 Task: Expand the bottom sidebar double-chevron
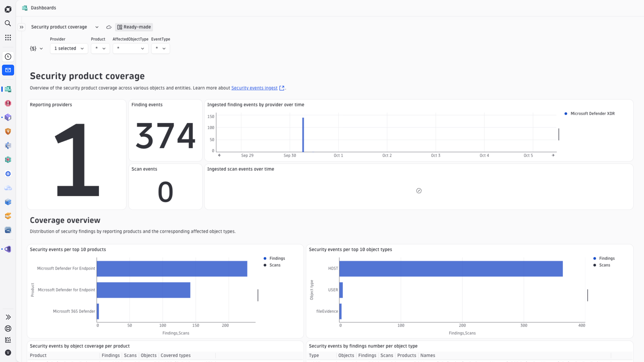click(8, 317)
